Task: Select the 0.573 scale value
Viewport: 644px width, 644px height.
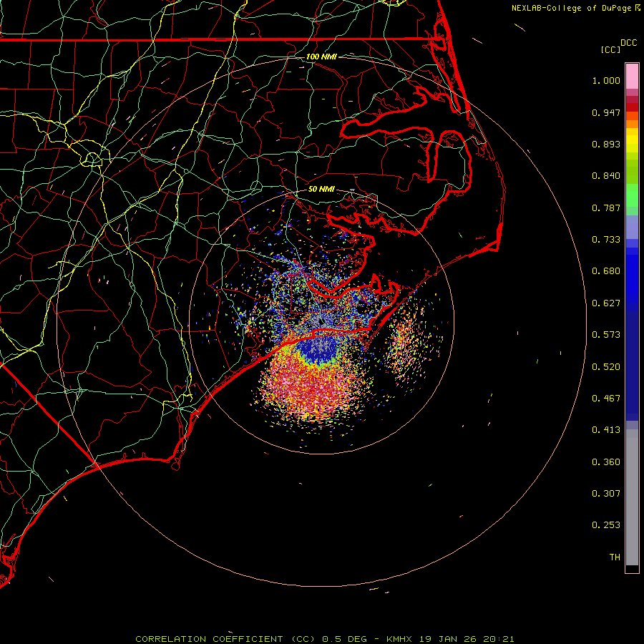Action: point(606,335)
